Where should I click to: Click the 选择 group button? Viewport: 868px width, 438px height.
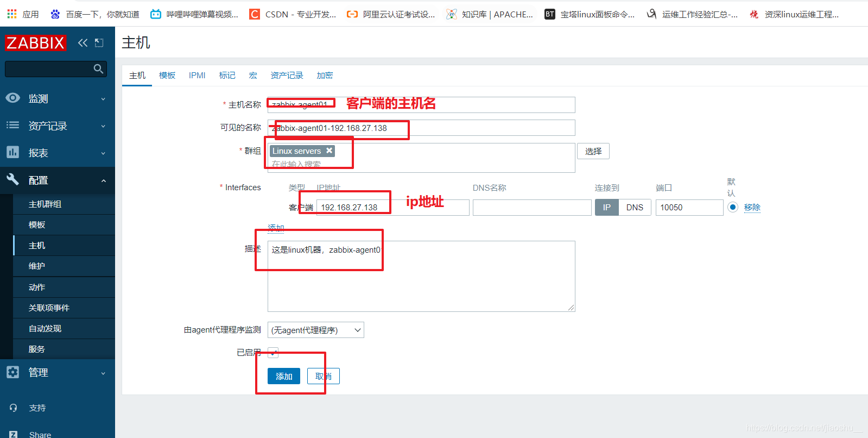pyautogui.click(x=593, y=151)
